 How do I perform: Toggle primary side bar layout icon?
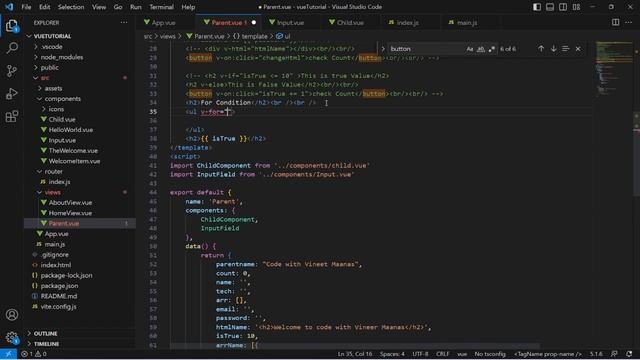(x=537, y=7)
